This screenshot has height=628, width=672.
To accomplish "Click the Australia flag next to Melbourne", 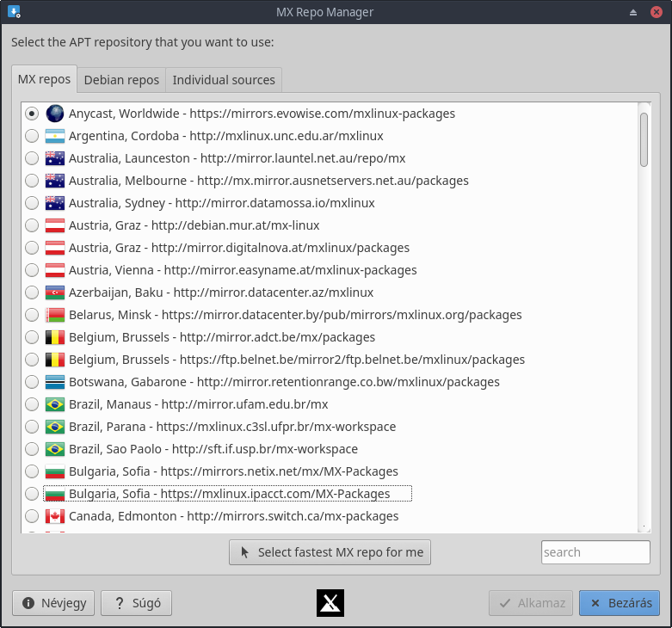I will (55, 181).
